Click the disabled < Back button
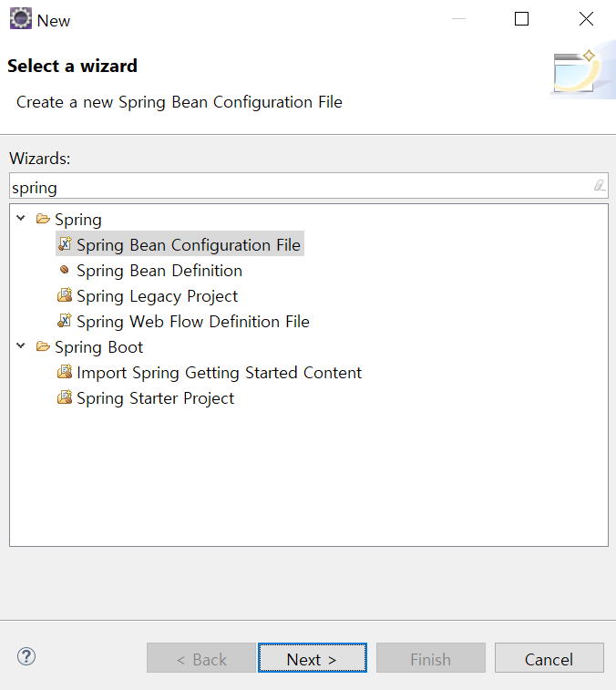616x690 pixels. click(201, 658)
